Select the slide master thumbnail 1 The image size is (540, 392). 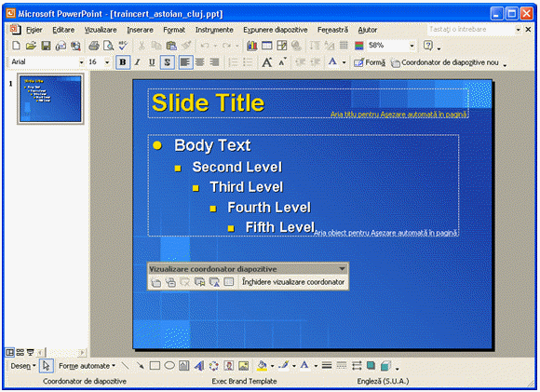[50, 100]
